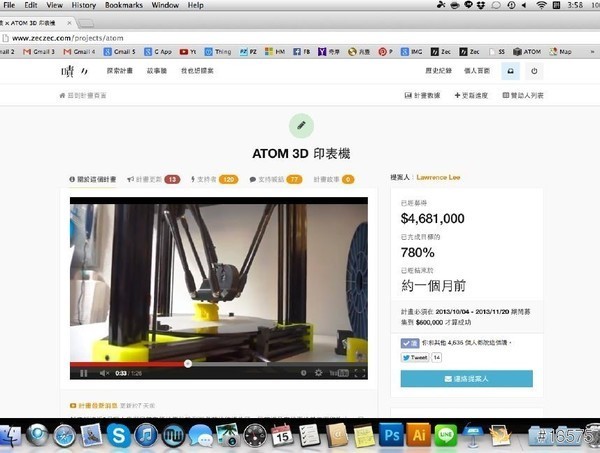Switch to 支持留言 tab with badge 77
This screenshot has height=453, width=600.
tap(276, 179)
